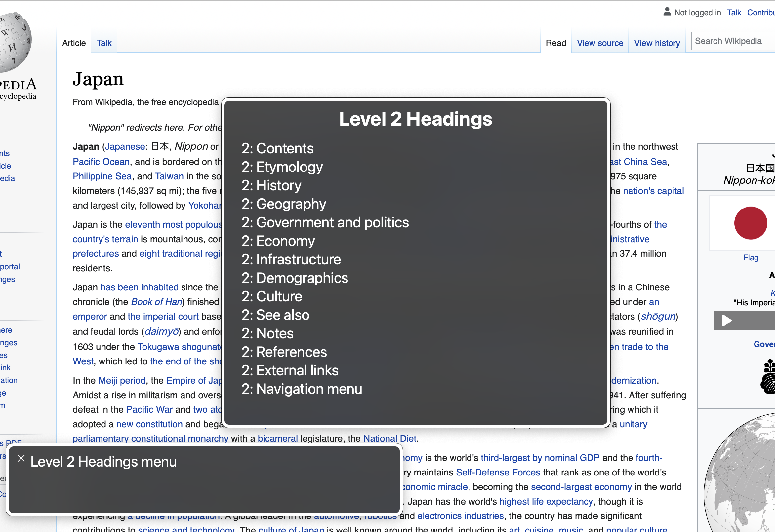The image size is (775, 532).
Task: Open the West link
Action: (x=83, y=362)
